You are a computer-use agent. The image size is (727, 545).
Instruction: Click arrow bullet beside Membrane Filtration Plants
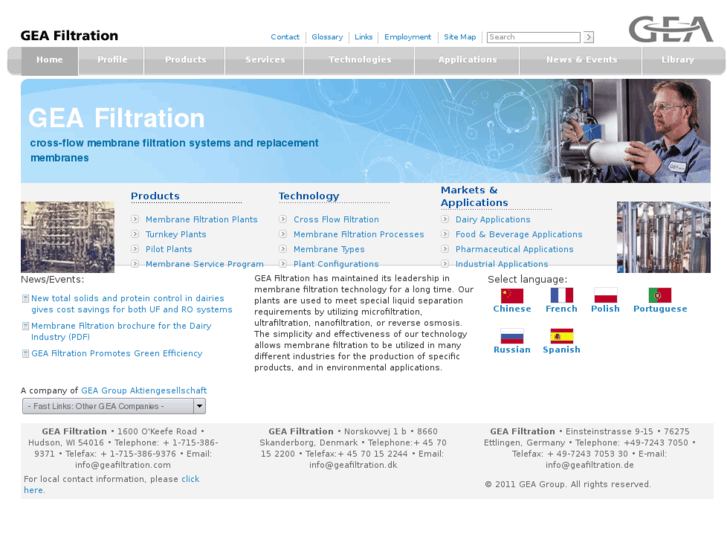tap(135, 219)
